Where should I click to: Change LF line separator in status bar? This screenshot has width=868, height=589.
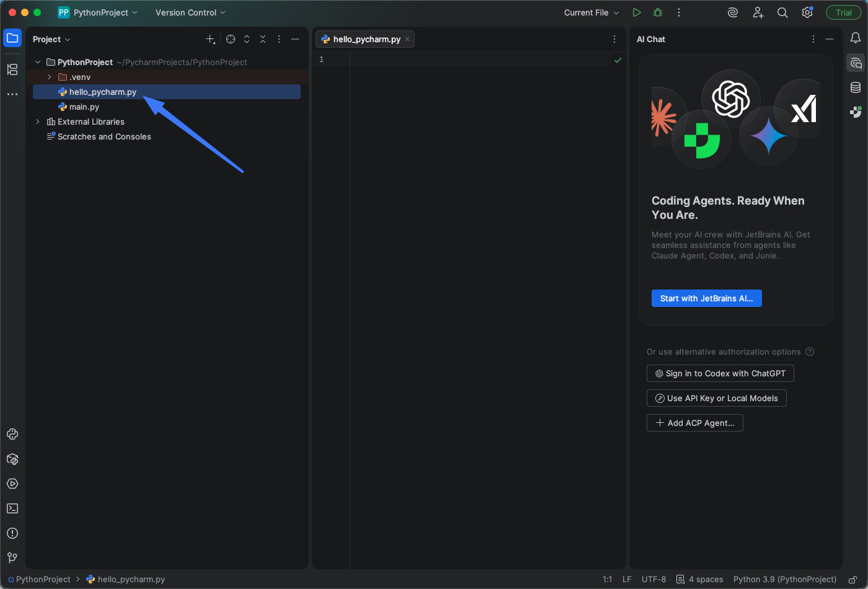click(x=627, y=579)
